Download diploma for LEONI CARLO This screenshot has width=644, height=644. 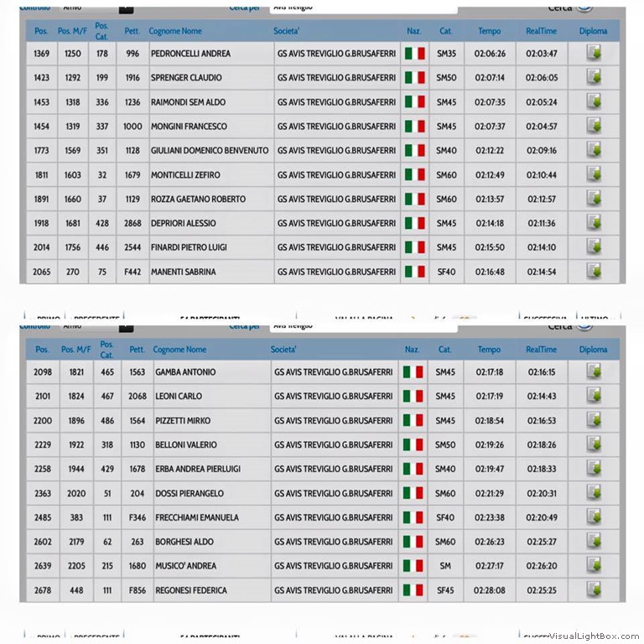tap(594, 396)
